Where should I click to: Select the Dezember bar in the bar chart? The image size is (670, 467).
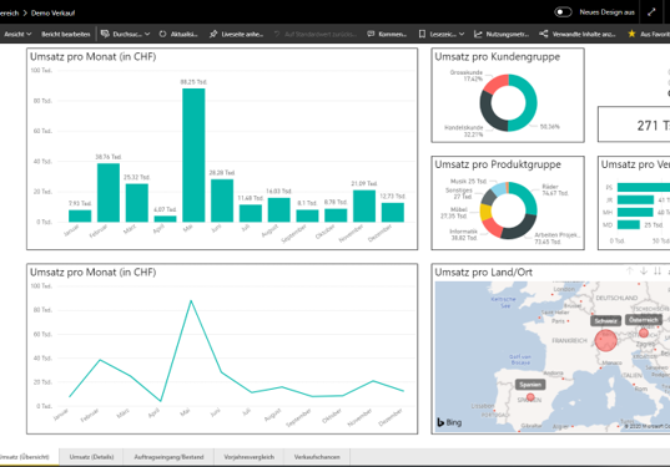pyautogui.click(x=393, y=212)
